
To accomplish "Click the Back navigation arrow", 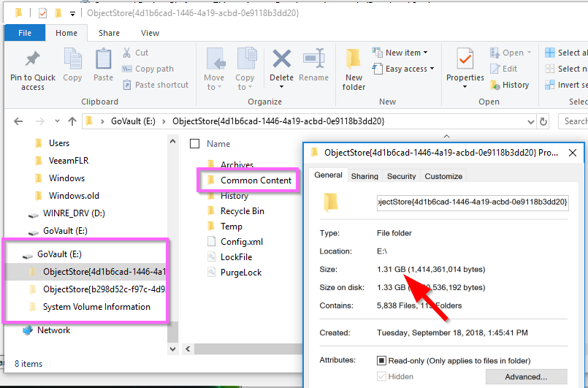I will click(x=18, y=121).
